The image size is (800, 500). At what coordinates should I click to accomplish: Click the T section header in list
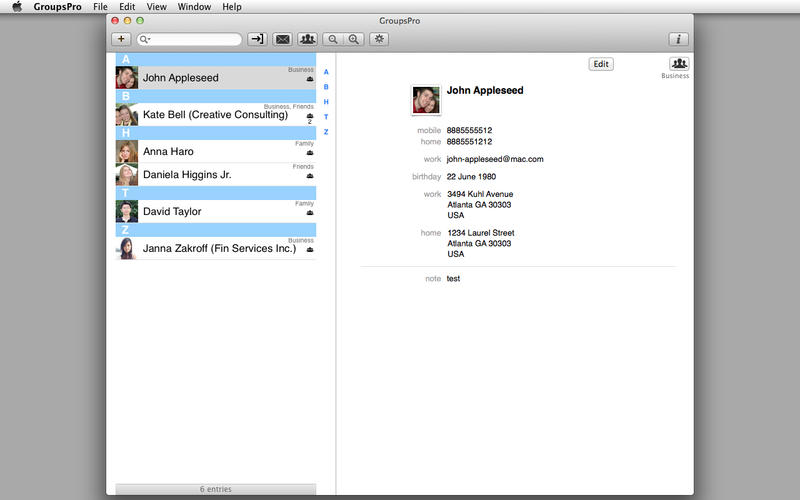216,193
